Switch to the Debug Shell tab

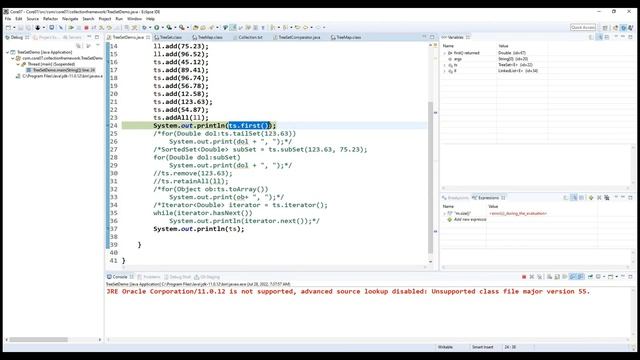178,277
